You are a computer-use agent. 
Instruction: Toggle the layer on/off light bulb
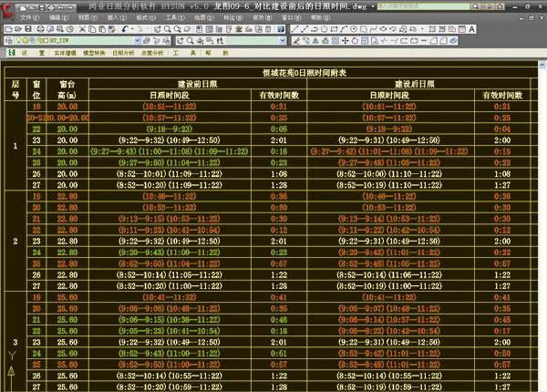[x=18, y=40]
